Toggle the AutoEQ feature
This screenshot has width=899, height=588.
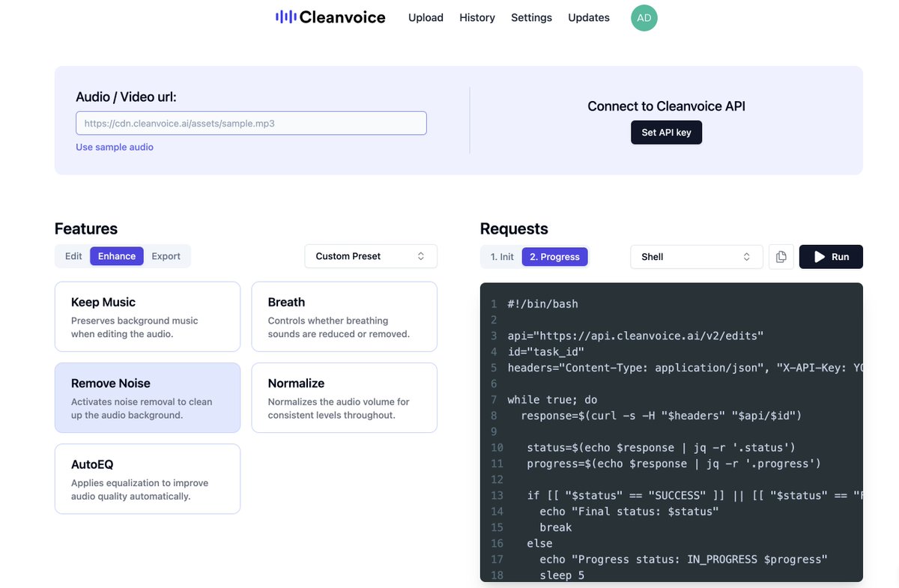(x=147, y=479)
